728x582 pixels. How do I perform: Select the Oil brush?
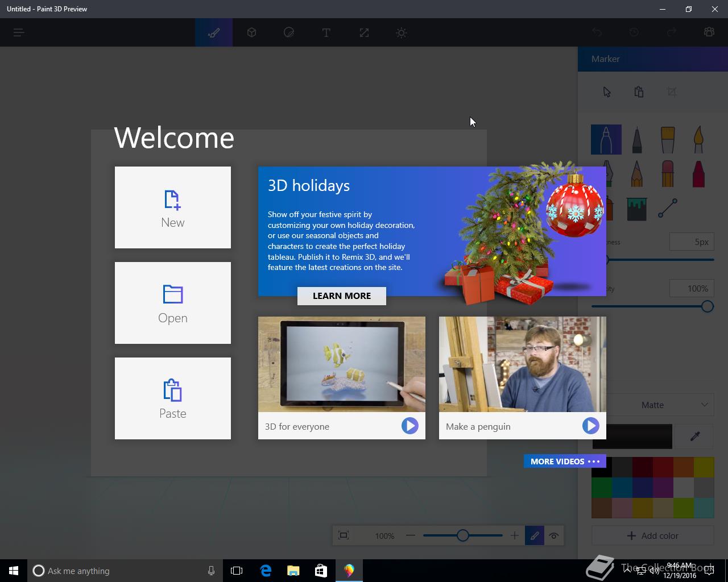(x=668, y=139)
